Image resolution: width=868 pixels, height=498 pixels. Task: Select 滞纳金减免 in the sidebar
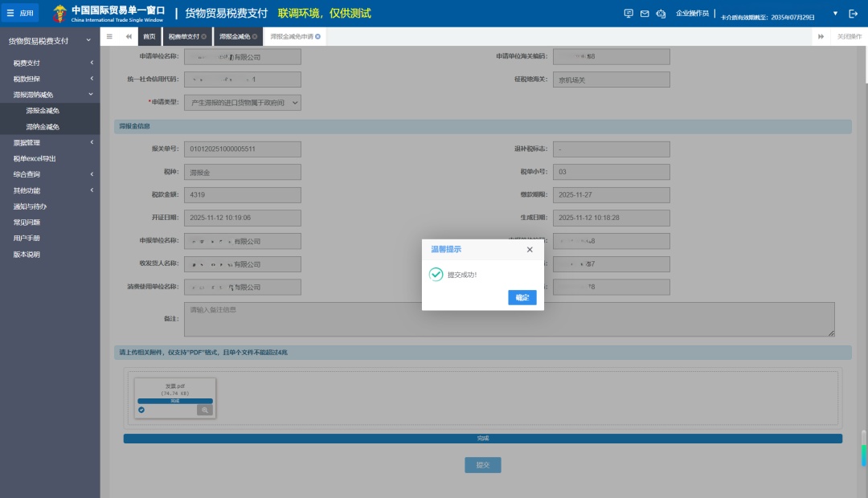(43, 127)
